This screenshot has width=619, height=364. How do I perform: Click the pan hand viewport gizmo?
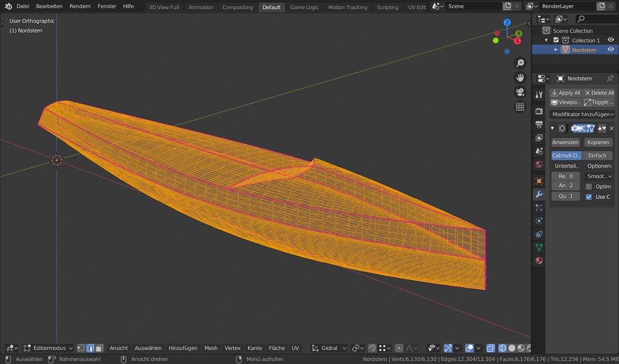click(520, 77)
